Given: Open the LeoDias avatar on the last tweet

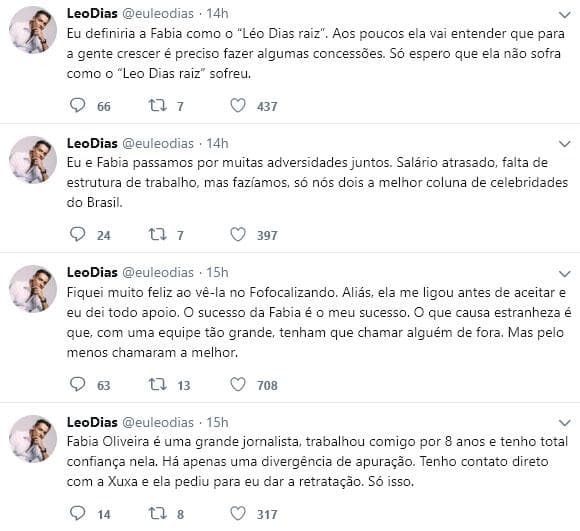Looking at the screenshot, I should 33,439.
